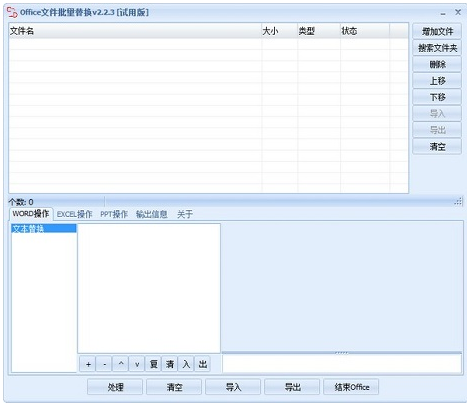467x404 pixels.
Task: Click the 清 clear rules button
Action: 170,364
